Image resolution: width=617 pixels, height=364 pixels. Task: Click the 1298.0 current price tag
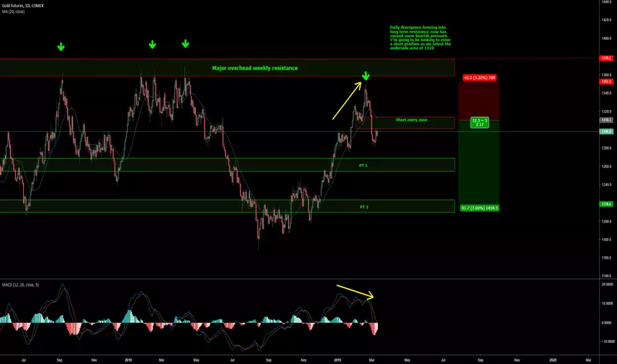click(606, 132)
